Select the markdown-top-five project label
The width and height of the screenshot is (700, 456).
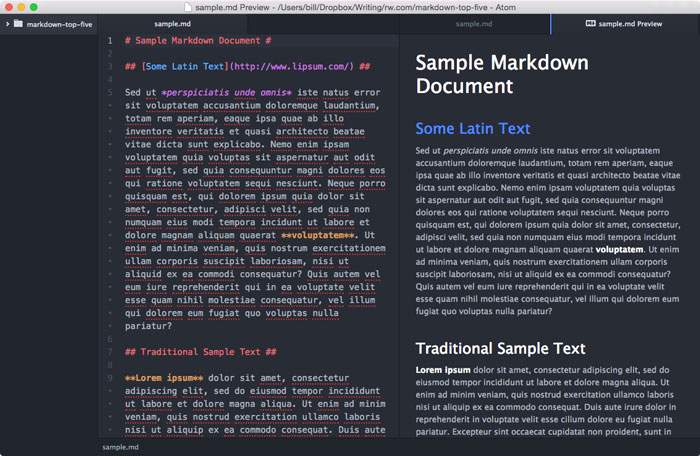59,25
